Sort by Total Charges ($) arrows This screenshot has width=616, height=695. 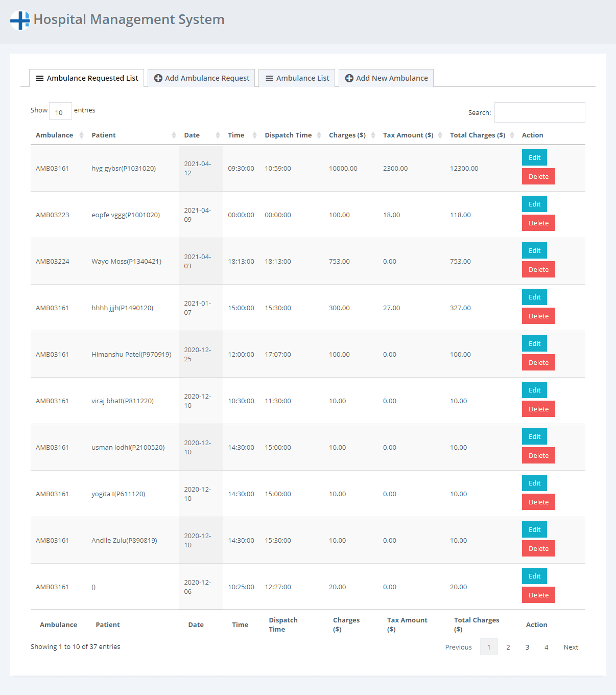(512, 135)
